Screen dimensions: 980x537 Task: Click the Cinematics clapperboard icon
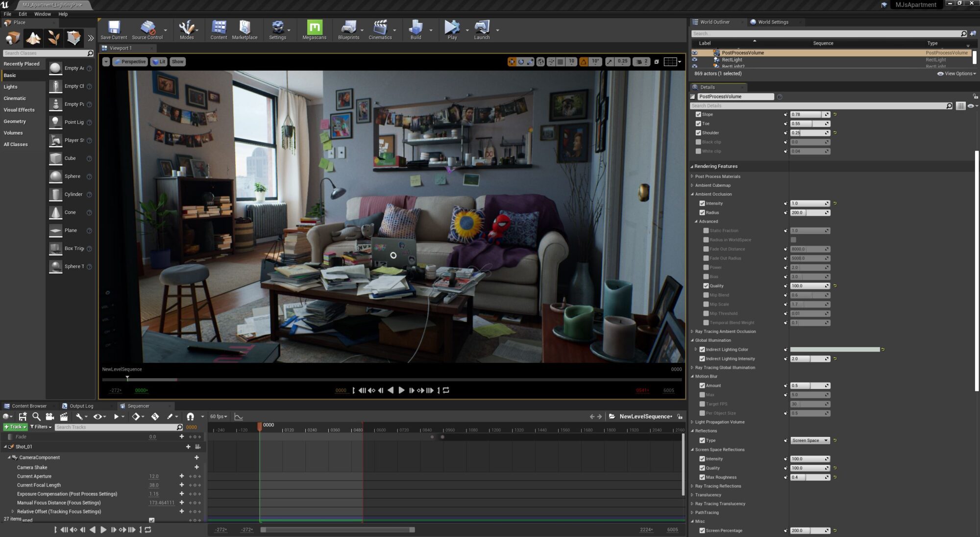[x=380, y=28]
